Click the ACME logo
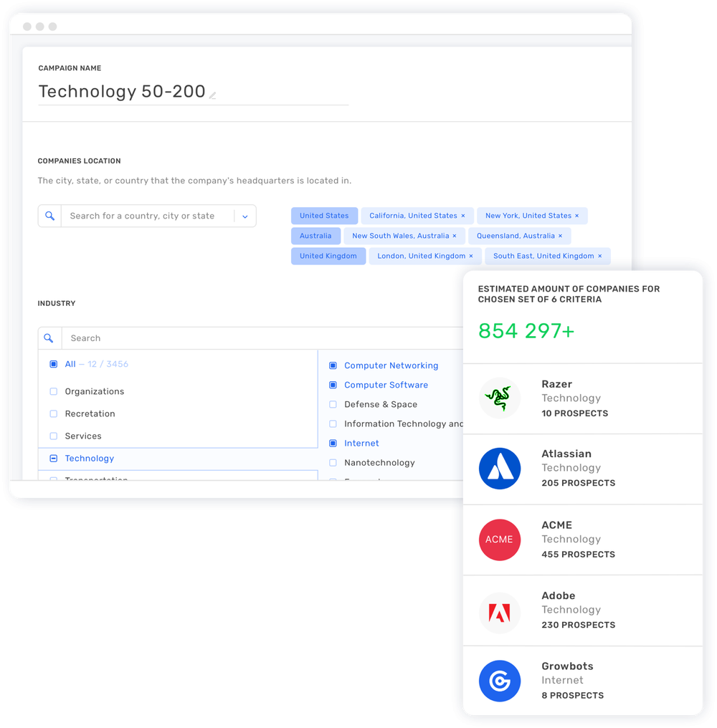717x728 pixels. (500, 540)
